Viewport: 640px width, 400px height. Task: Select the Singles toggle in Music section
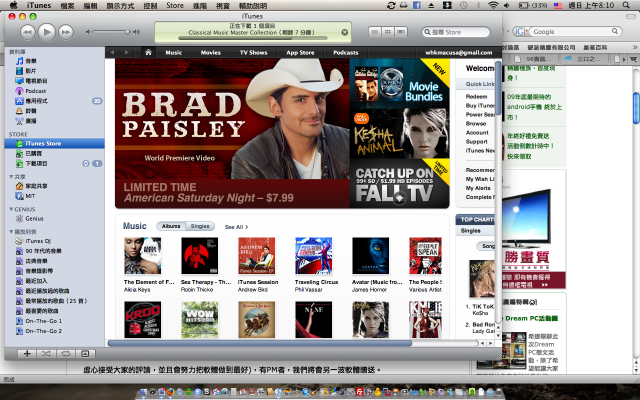pyautogui.click(x=200, y=226)
